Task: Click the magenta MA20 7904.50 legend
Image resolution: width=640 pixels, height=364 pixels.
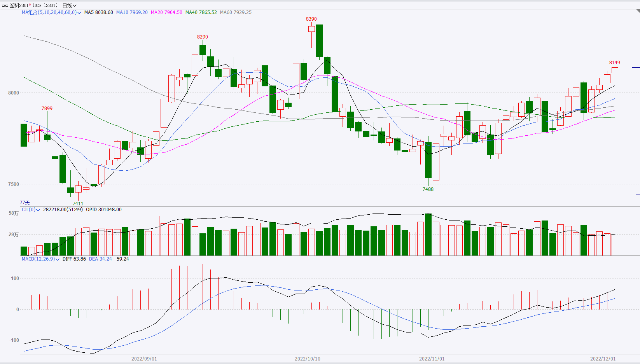Action: coord(166,12)
